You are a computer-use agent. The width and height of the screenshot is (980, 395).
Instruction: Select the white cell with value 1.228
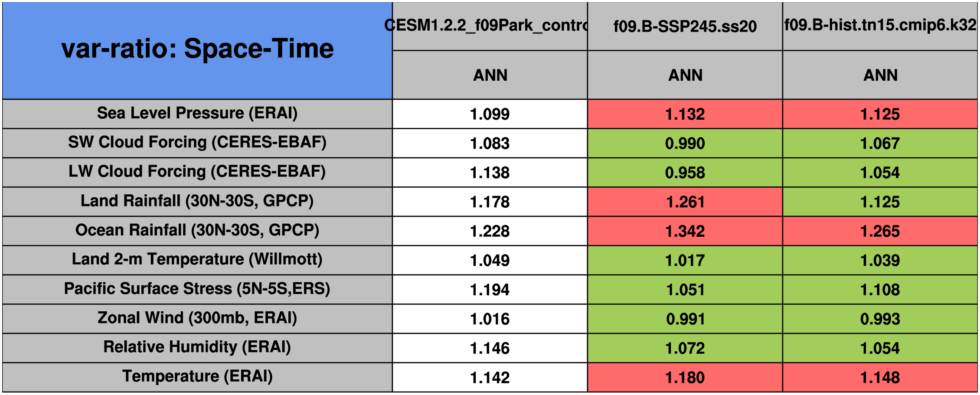490,231
